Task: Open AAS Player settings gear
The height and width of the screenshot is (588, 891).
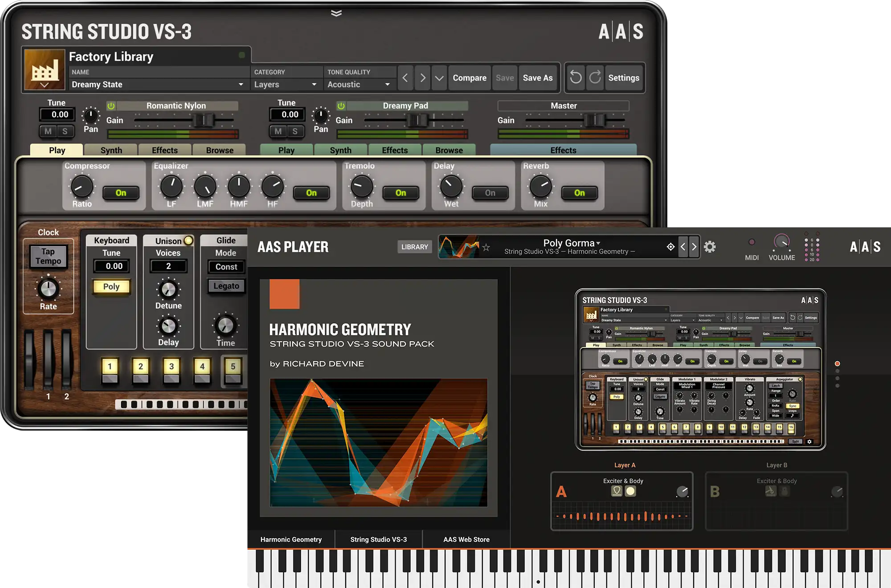Action: 710,246
